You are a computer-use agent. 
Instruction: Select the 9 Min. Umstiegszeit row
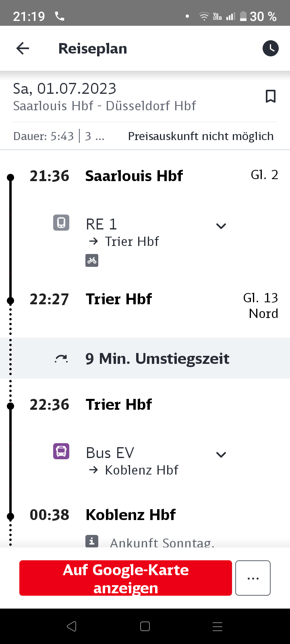pos(156,358)
